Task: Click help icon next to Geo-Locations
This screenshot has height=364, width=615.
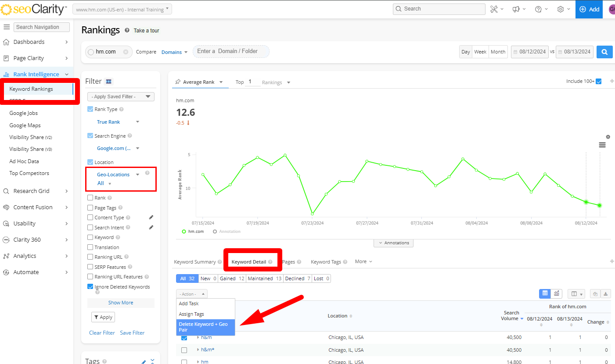Action: 147,173
